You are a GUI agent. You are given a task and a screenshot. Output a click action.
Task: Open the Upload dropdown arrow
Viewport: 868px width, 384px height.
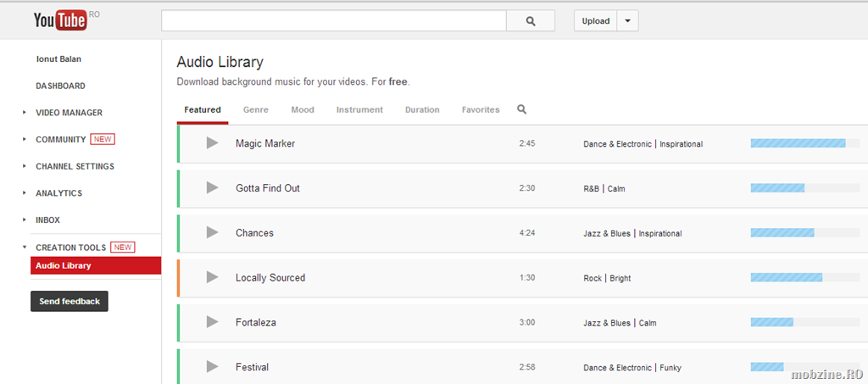pyautogui.click(x=627, y=21)
